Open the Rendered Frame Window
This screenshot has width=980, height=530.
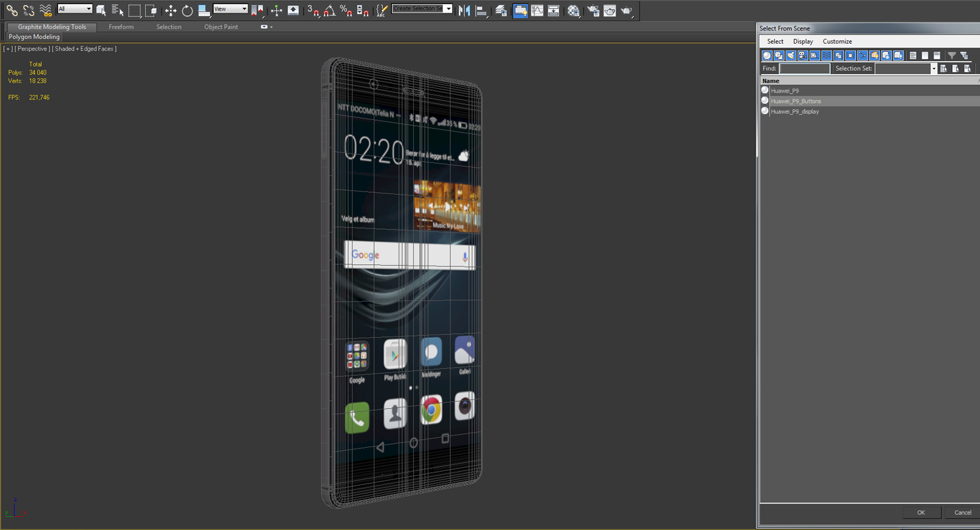click(x=610, y=10)
